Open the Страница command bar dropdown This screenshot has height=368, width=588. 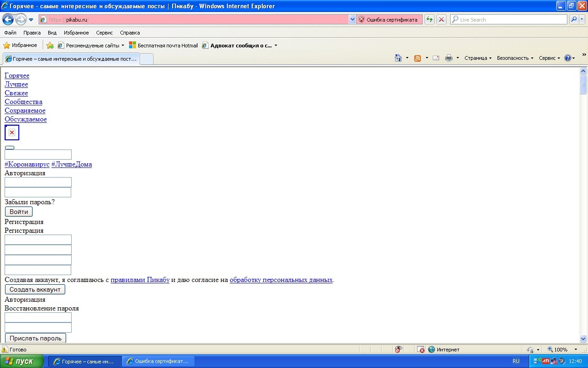478,58
